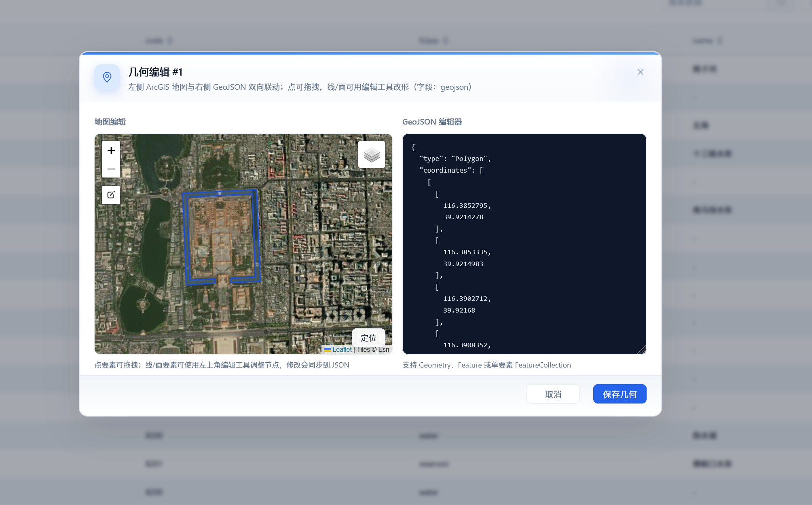Click the FeatureCollection support hint text
The image size is (812, 505).
click(x=486, y=365)
